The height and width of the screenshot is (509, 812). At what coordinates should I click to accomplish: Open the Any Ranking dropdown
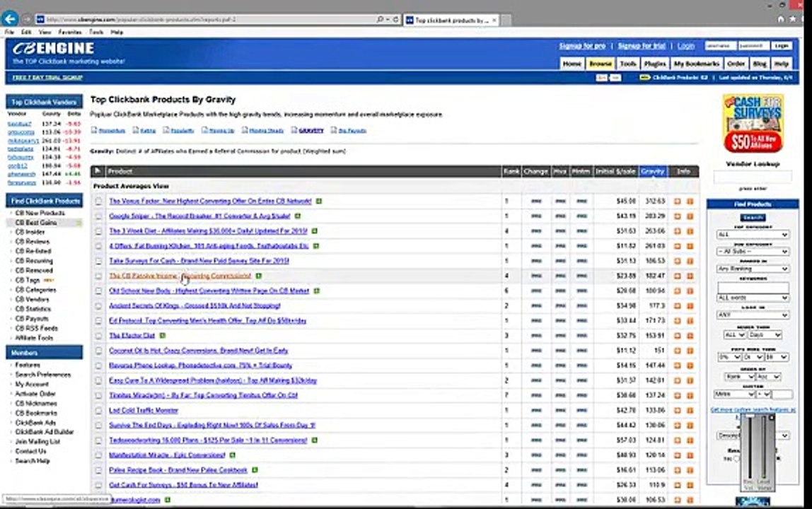753,269
